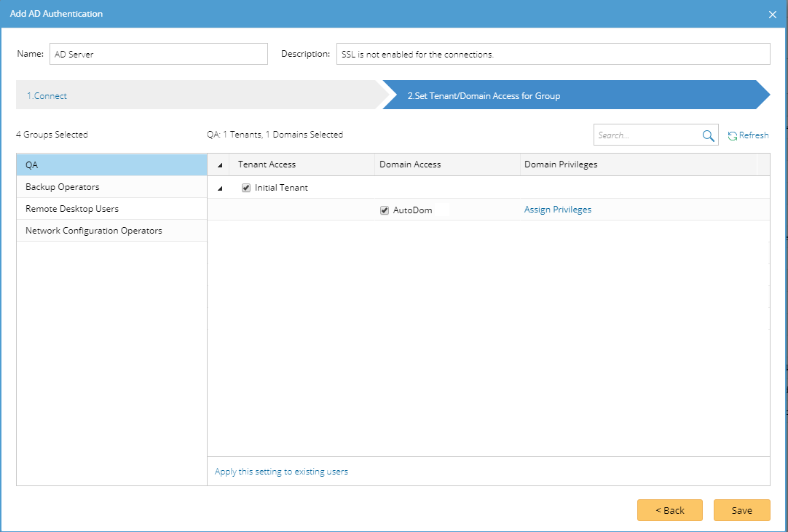Viewport: 788px width, 532px height.
Task: Focus the Name input field
Action: [159, 55]
